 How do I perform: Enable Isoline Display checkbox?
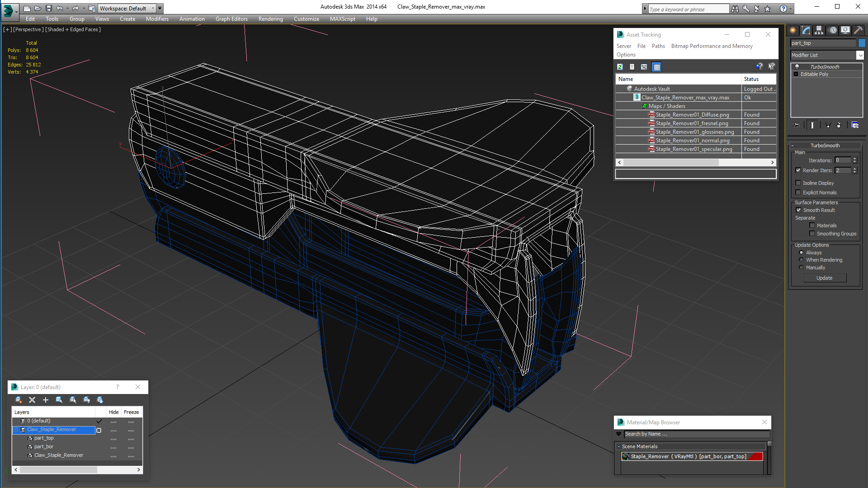pyautogui.click(x=798, y=183)
